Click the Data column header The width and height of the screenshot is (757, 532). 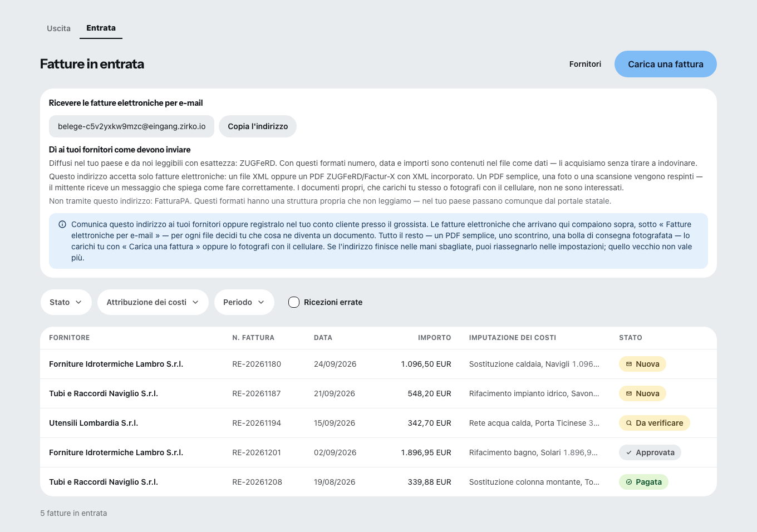(x=323, y=338)
